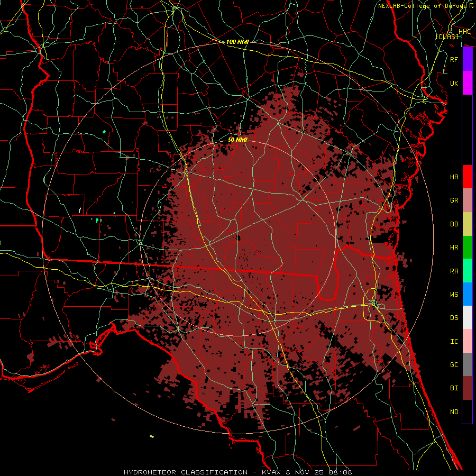Click the KVAX radar station identifier
Image resolution: width=476 pixels, height=476 pixels.
tap(271, 472)
